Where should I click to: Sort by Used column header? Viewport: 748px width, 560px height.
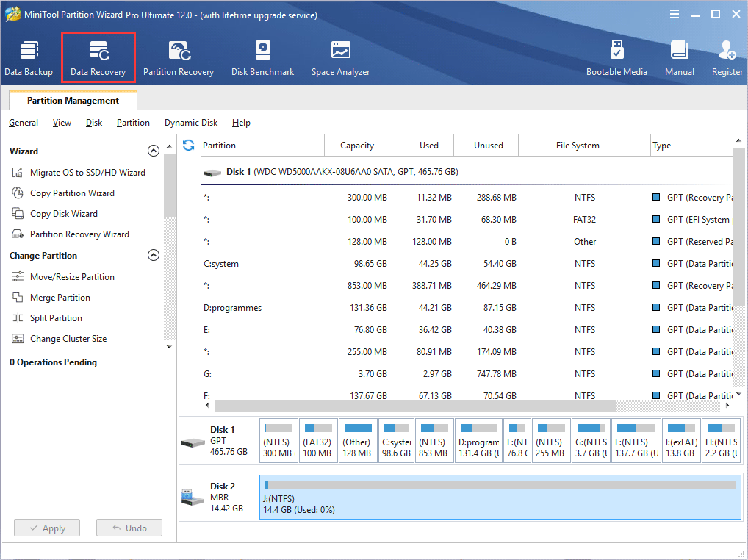coord(422,145)
